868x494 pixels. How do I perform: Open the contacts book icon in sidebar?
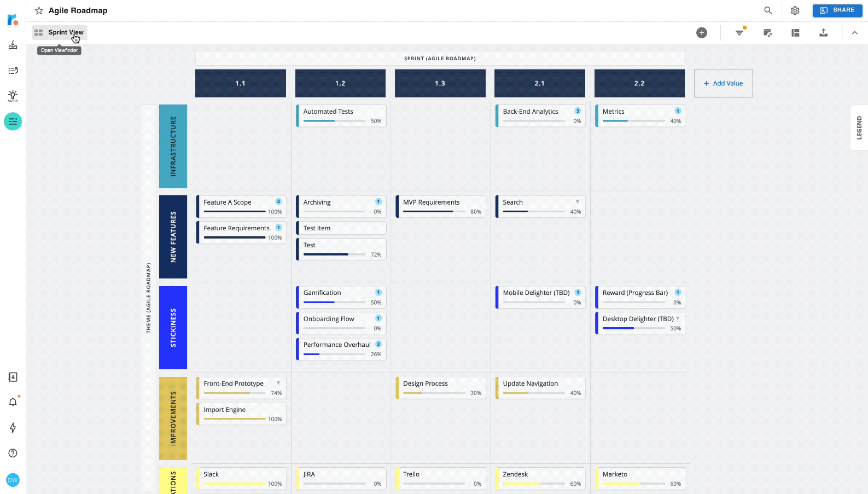tap(13, 377)
